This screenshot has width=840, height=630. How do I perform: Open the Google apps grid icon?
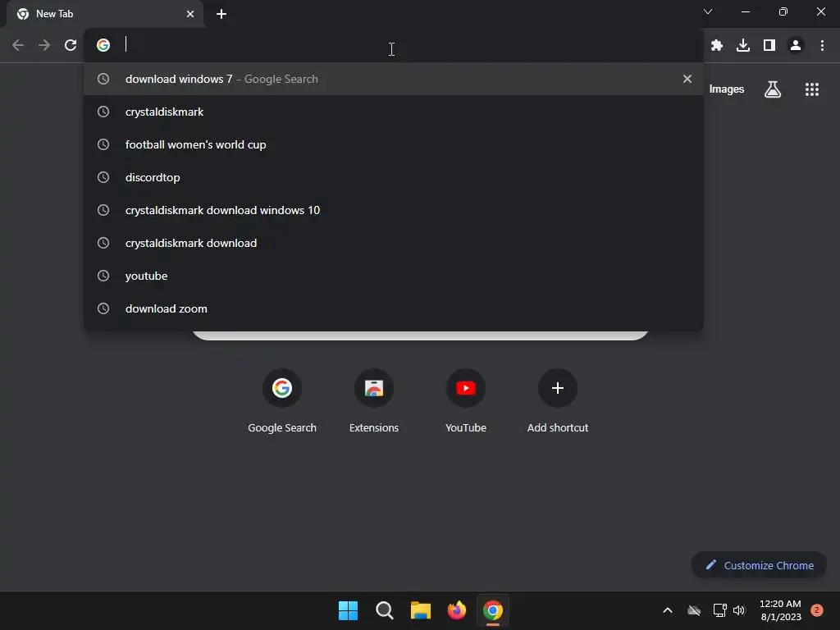(x=811, y=89)
